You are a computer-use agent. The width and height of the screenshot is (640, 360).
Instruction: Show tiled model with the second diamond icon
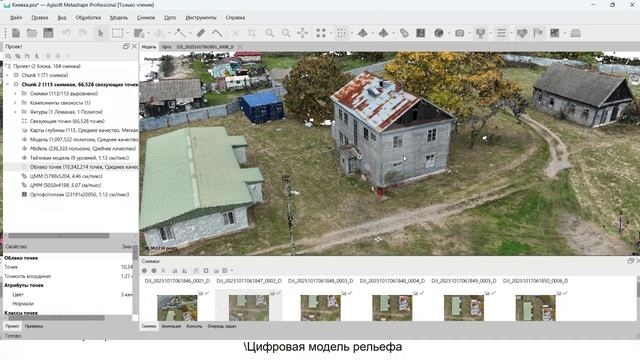tap(383, 33)
